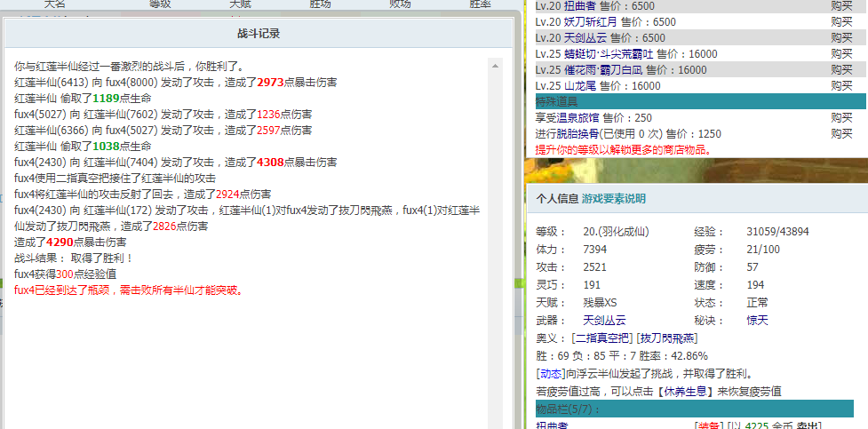
Task: Click the 2973 critical damage value
Action: pyautogui.click(x=270, y=83)
